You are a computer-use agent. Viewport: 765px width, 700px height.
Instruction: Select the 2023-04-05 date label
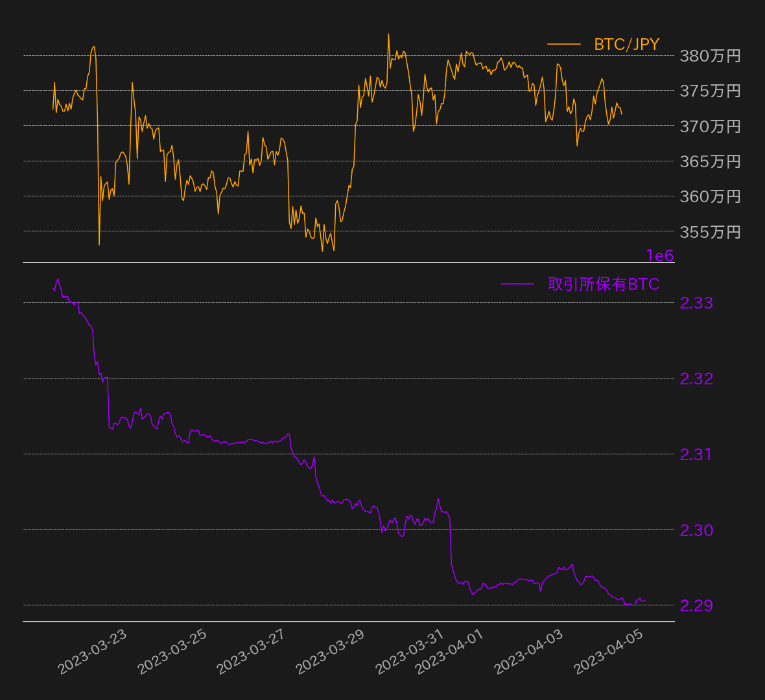609,652
